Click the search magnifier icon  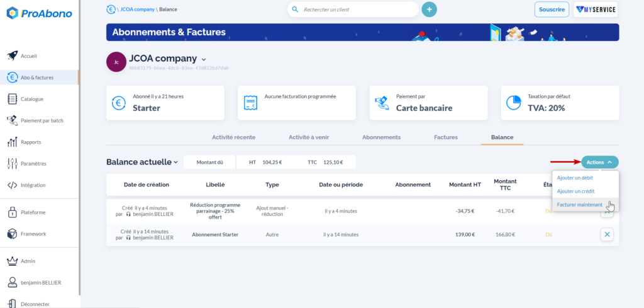[x=294, y=9]
